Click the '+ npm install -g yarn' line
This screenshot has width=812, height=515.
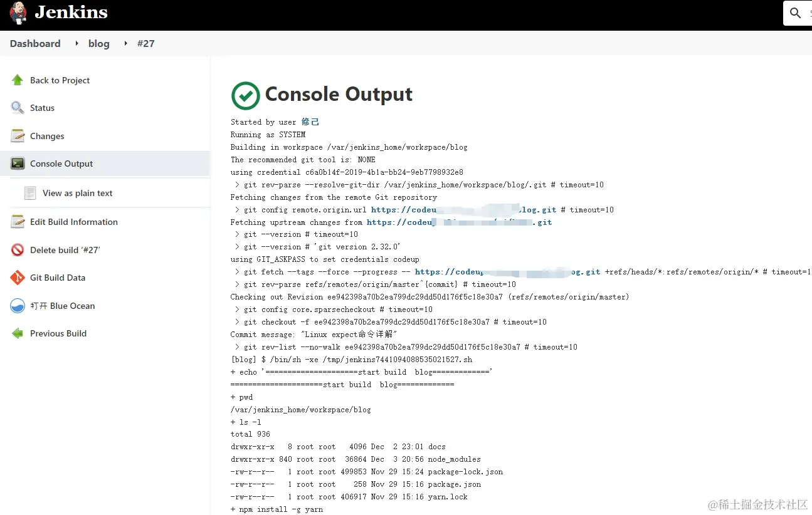tap(277, 509)
